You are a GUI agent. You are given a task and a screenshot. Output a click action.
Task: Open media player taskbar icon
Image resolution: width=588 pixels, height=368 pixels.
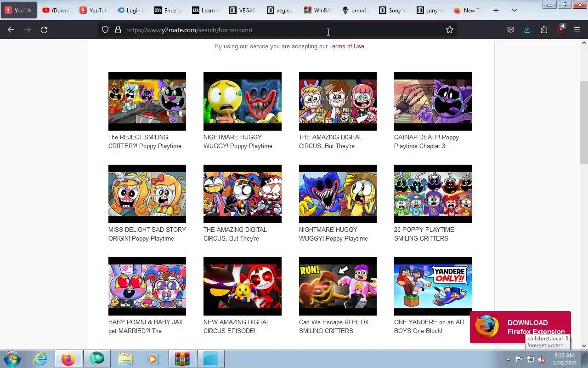153,359
